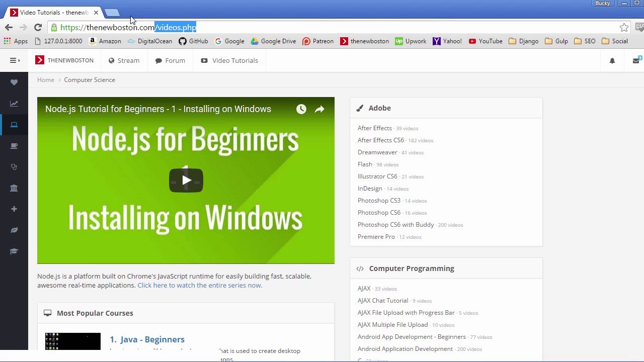
Task: Reload the page with refresh icon
Action: 38,28
